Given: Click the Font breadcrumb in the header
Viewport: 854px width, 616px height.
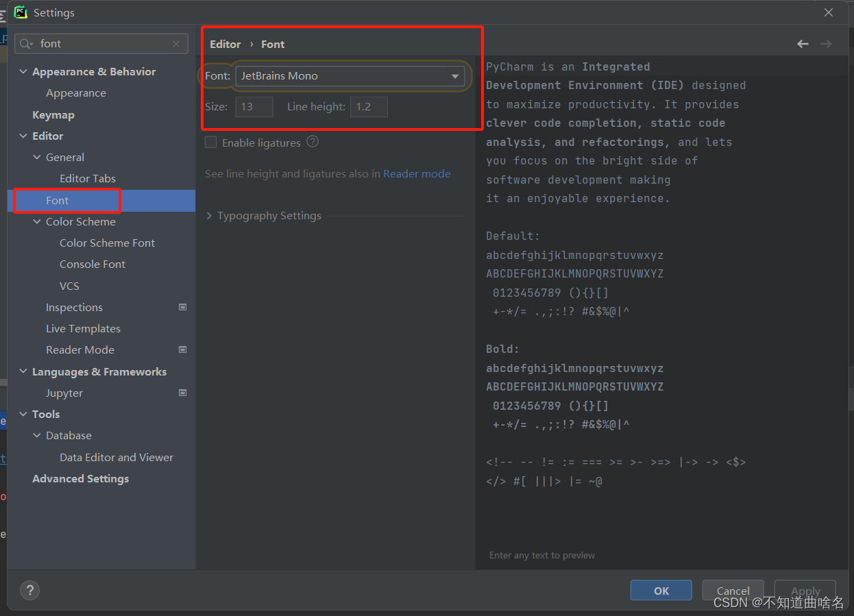Looking at the screenshot, I should point(273,45).
